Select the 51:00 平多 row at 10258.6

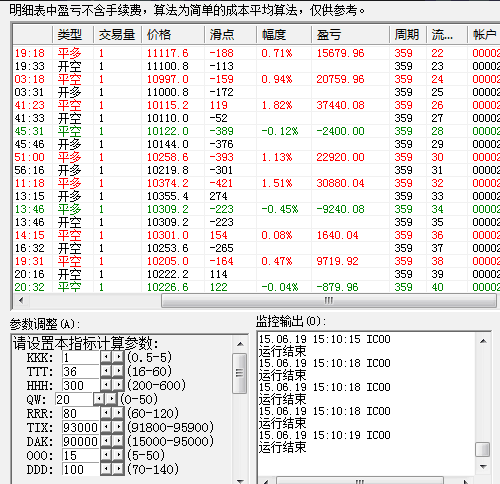(257, 157)
